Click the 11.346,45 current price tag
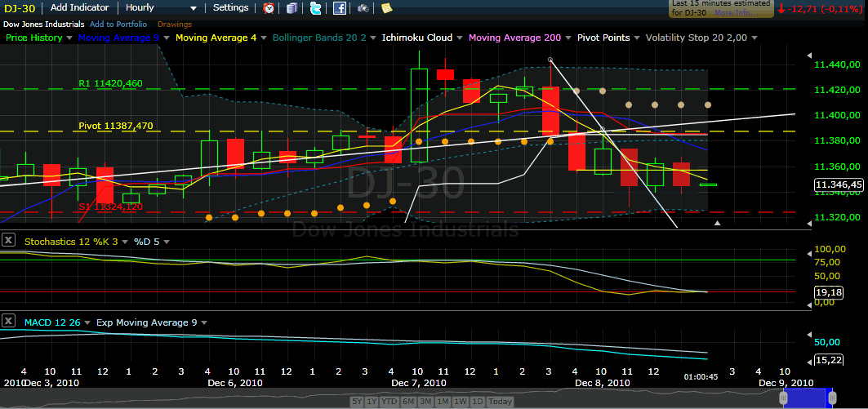The image size is (868, 409). click(838, 184)
